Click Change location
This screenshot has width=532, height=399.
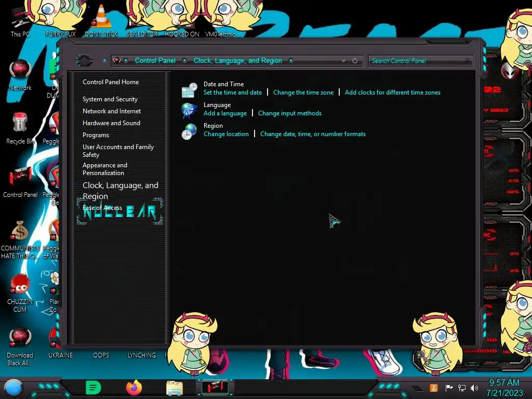click(226, 134)
